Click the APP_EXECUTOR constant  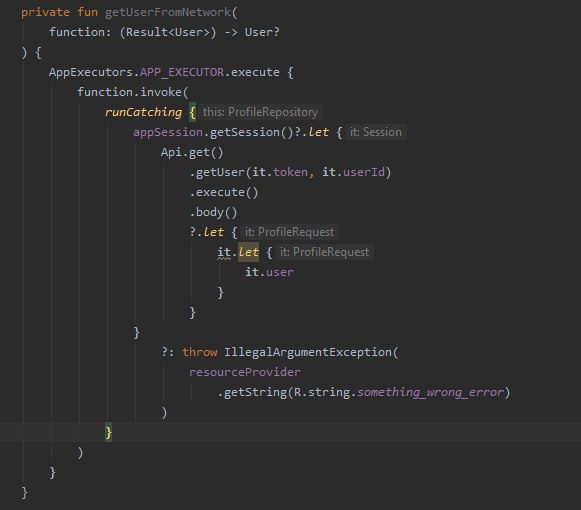(182, 72)
